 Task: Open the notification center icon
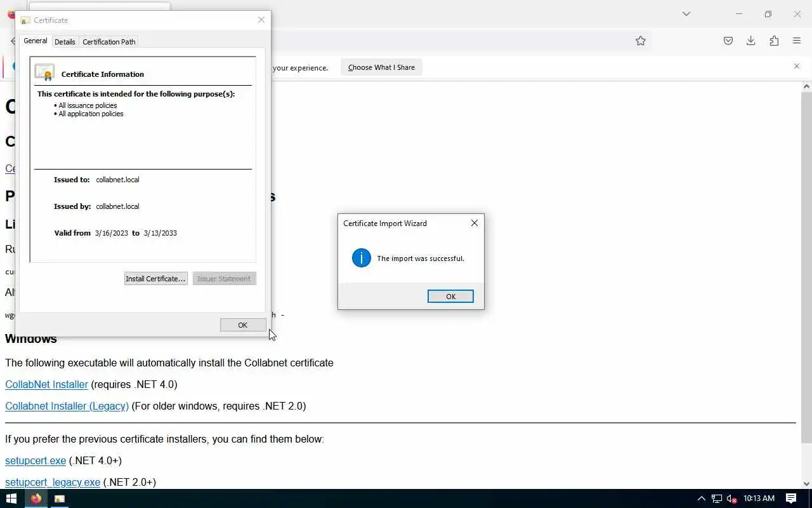[791, 498]
